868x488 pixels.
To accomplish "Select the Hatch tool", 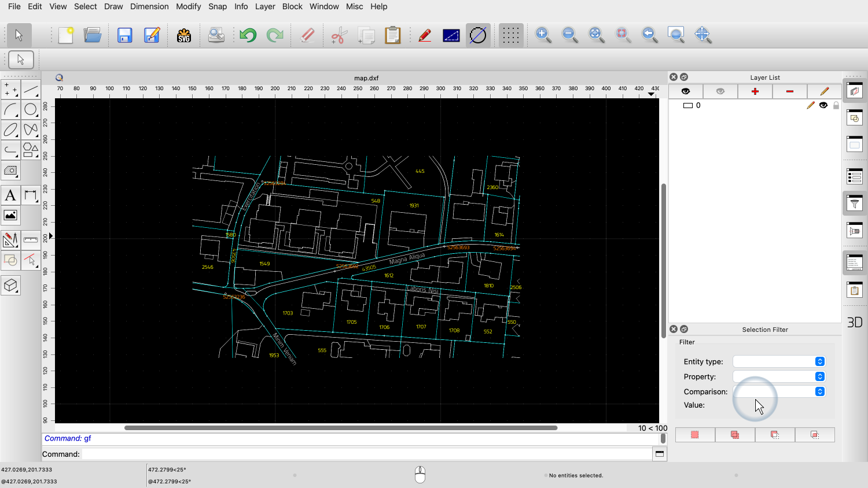I will pos(10,171).
